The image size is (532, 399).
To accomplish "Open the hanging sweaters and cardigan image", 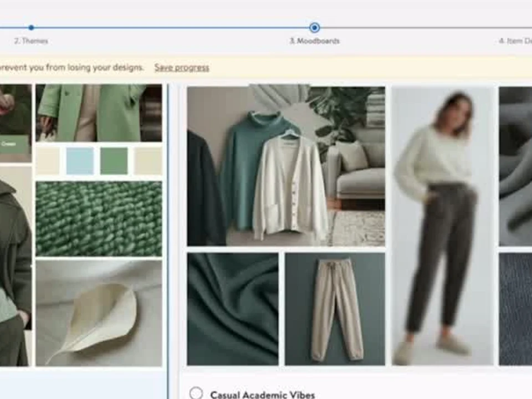I will tap(286, 166).
